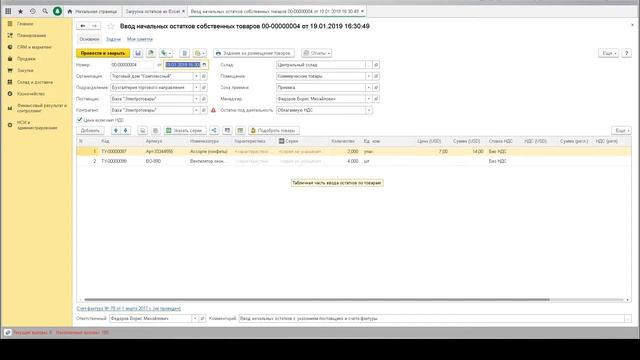
Task: Click the Номер input field
Action: (x=132, y=65)
